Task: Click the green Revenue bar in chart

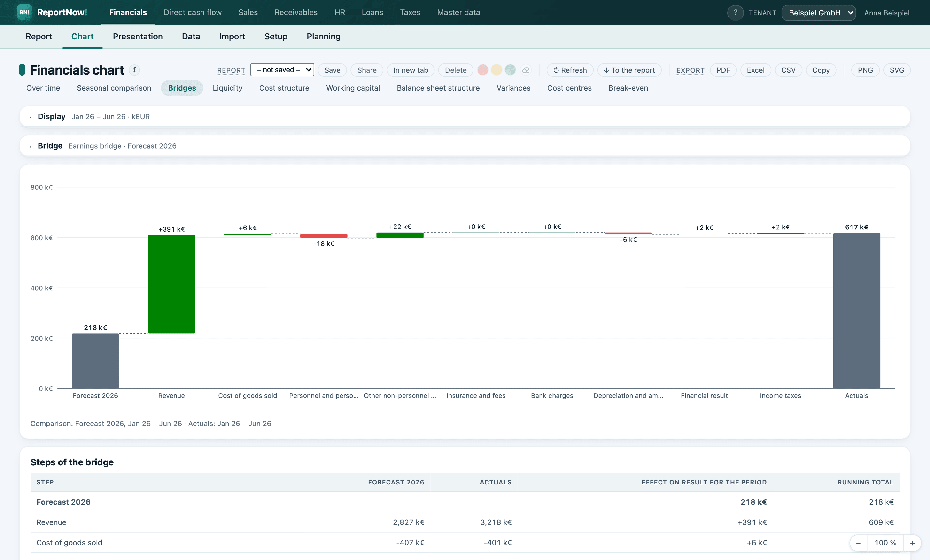Action: point(171,284)
